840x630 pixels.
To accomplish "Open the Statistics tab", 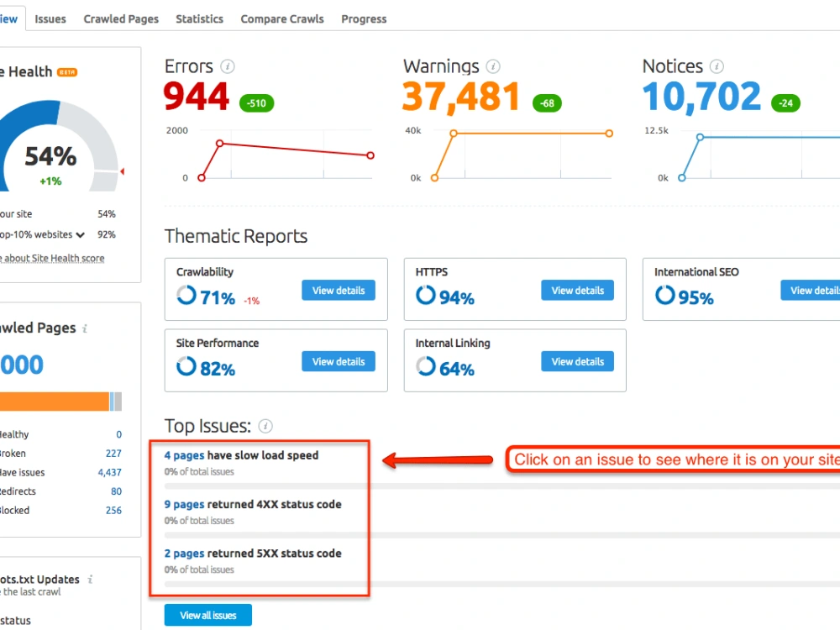I will pyautogui.click(x=199, y=19).
